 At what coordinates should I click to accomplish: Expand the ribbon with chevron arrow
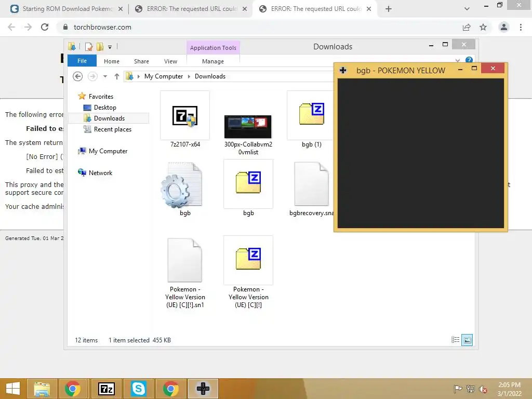point(458,60)
